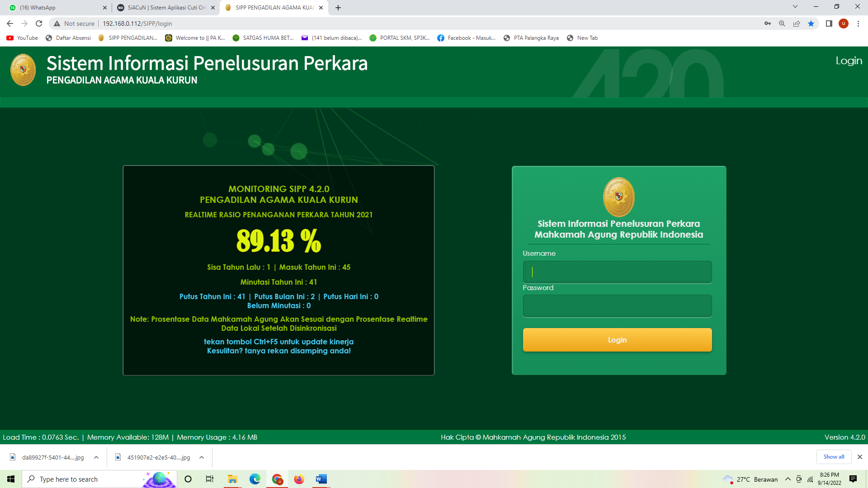Open the Daftar Absensi bookmark
868x488 pixels.
(68, 38)
